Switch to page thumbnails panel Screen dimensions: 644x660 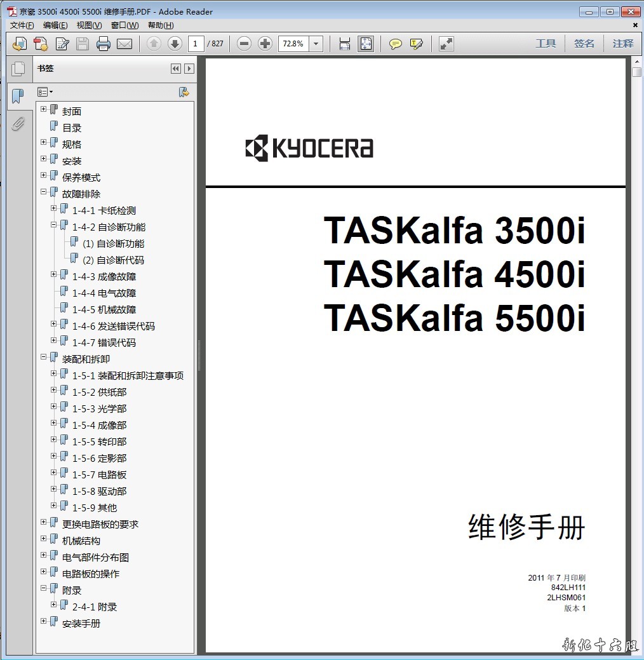click(x=18, y=69)
